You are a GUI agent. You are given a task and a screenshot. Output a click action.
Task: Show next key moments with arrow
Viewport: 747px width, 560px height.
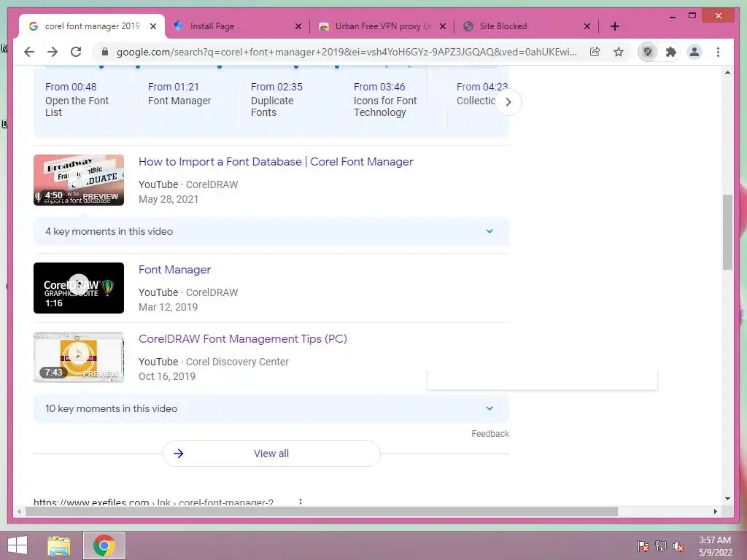coord(508,102)
